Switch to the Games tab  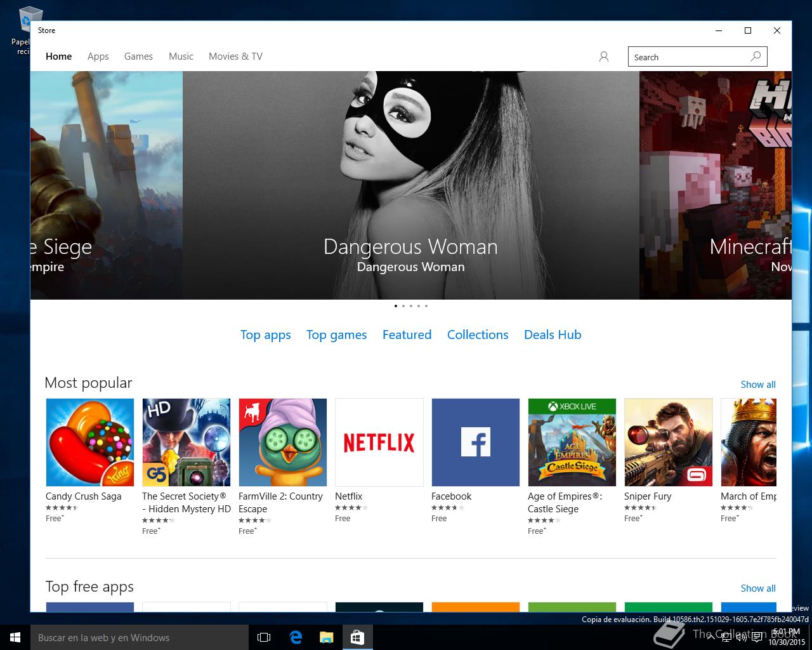pos(138,56)
